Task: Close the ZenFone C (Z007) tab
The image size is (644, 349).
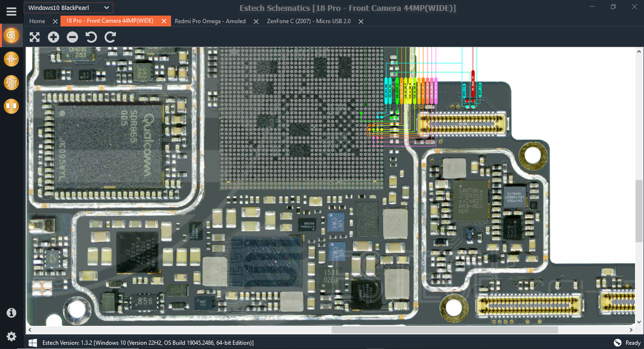Action: (361, 21)
